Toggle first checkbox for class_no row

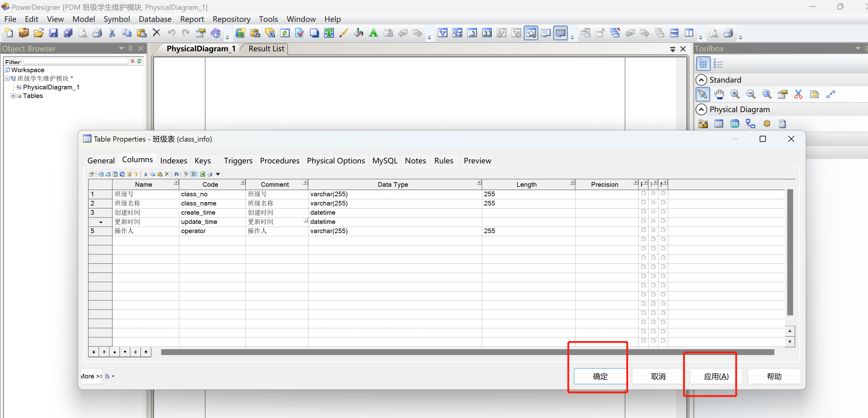[x=643, y=193]
